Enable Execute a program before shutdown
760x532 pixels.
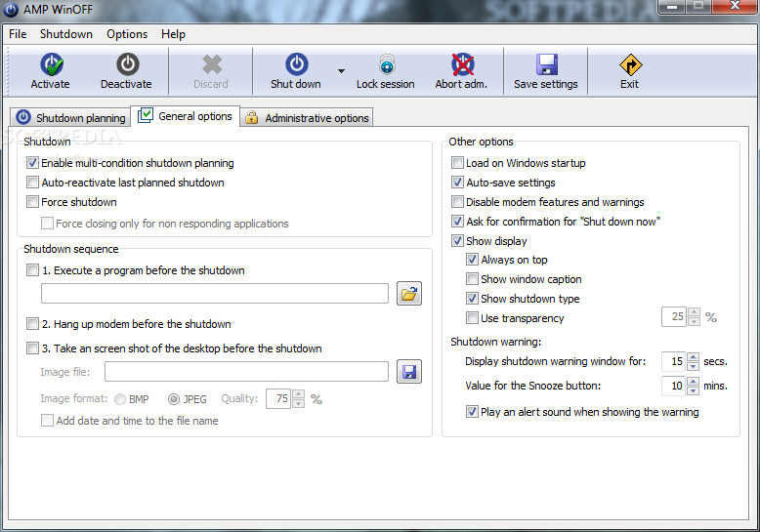32,269
